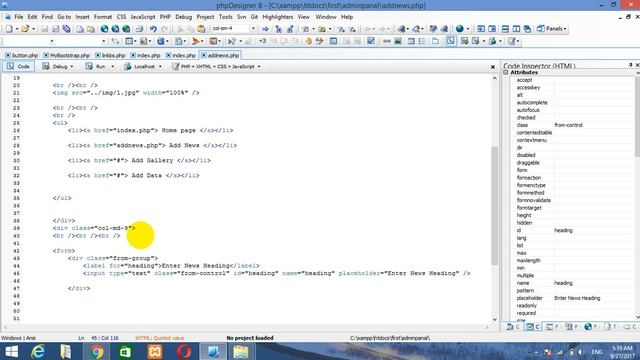Click the New file icon

click(9, 29)
